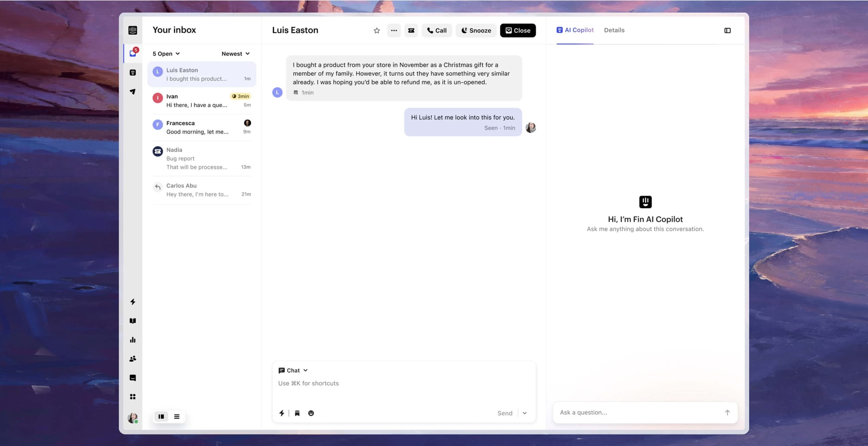Image resolution: width=868 pixels, height=446 pixels.
Task: Click the Ask a question Copilot field
Action: coord(629,412)
